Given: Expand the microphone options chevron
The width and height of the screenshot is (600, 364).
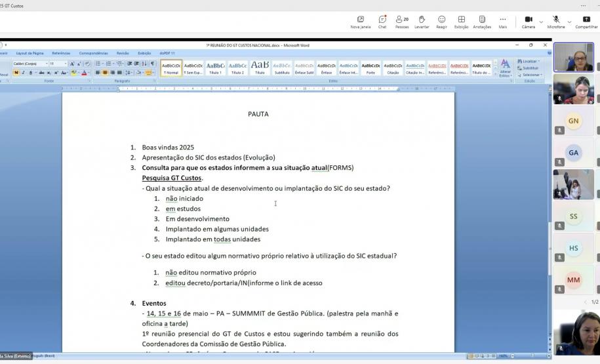Looking at the screenshot, I should tap(569, 22).
